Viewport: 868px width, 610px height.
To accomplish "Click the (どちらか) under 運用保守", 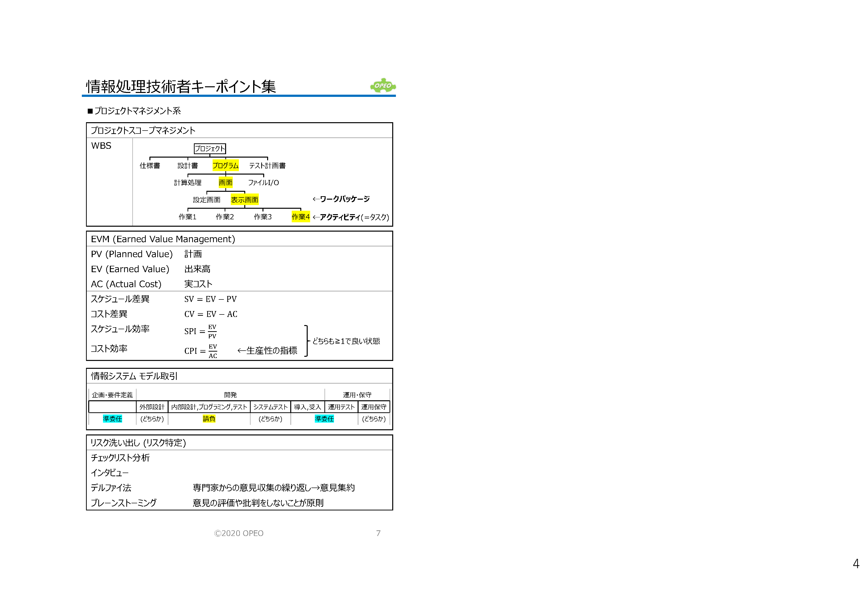I will 374,419.
